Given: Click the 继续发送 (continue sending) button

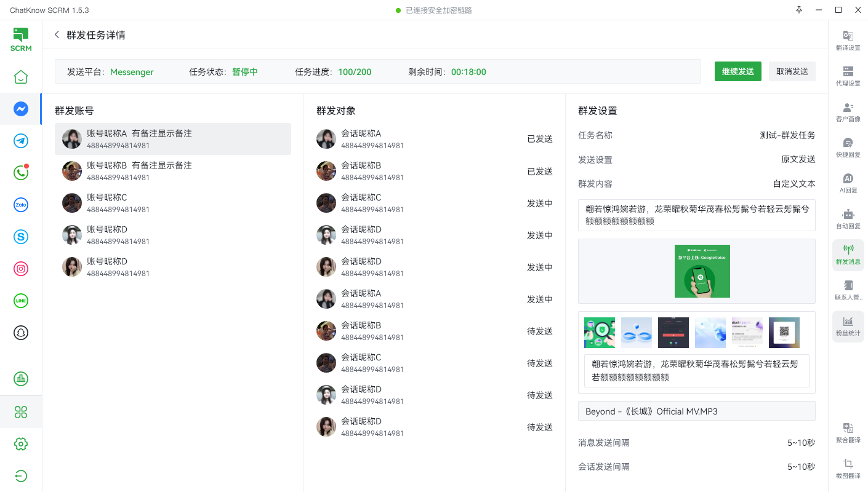Looking at the screenshot, I should click(x=737, y=71).
